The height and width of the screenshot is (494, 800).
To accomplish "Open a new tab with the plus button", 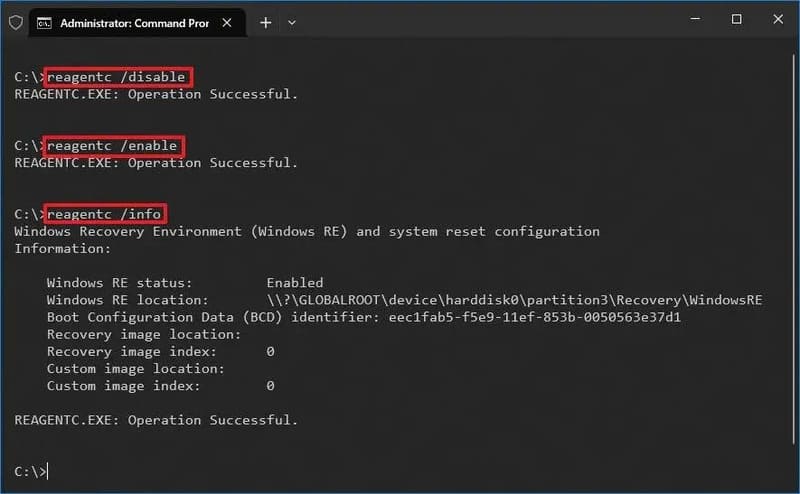I will coord(265,22).
